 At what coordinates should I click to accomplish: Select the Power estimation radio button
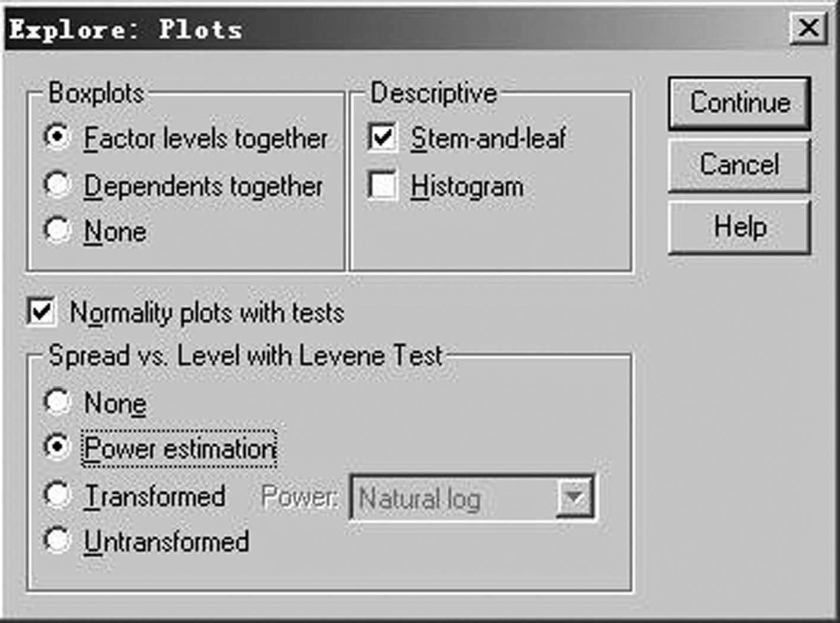tap(58, 446)
